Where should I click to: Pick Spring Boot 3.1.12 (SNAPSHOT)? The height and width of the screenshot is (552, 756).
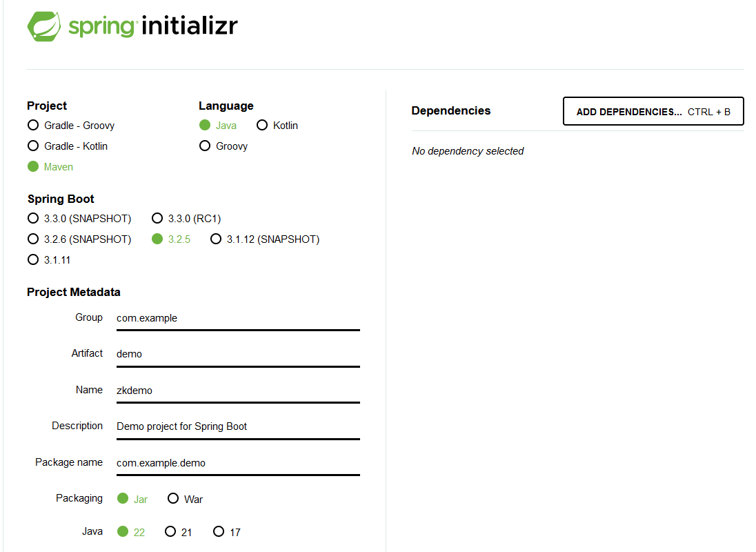pos(265,239)
